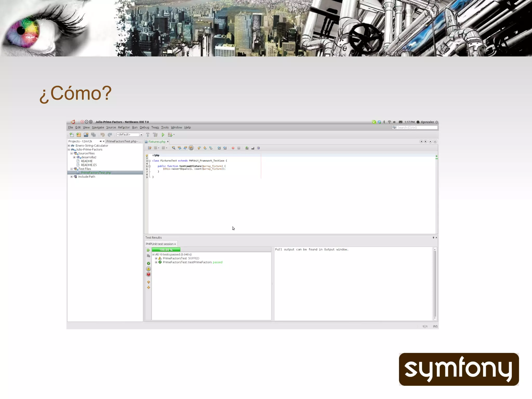Close the PHPUnit test session tab
Viewport: 532px width, 399px height.
point(175,244)
